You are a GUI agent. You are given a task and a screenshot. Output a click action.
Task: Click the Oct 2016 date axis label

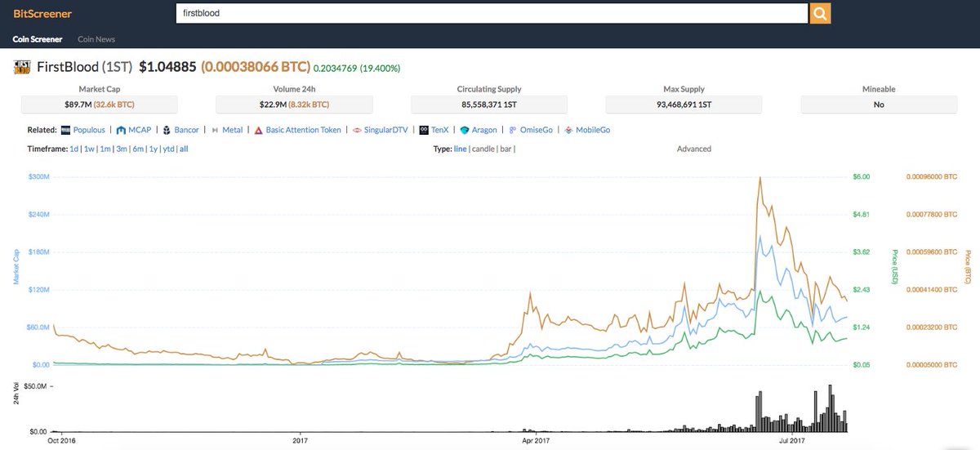pyautogui.click(x=63, y=440)
